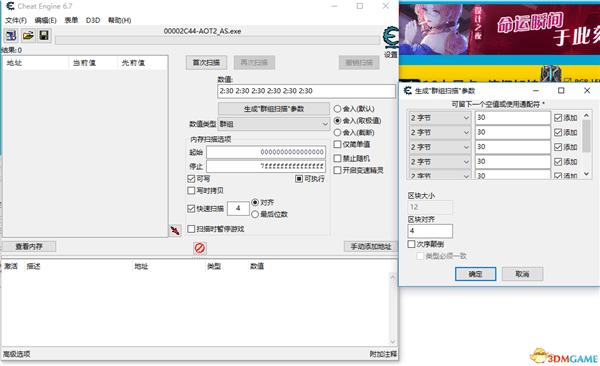Cancel the group scan dialog with 取消

coord(522,274)
